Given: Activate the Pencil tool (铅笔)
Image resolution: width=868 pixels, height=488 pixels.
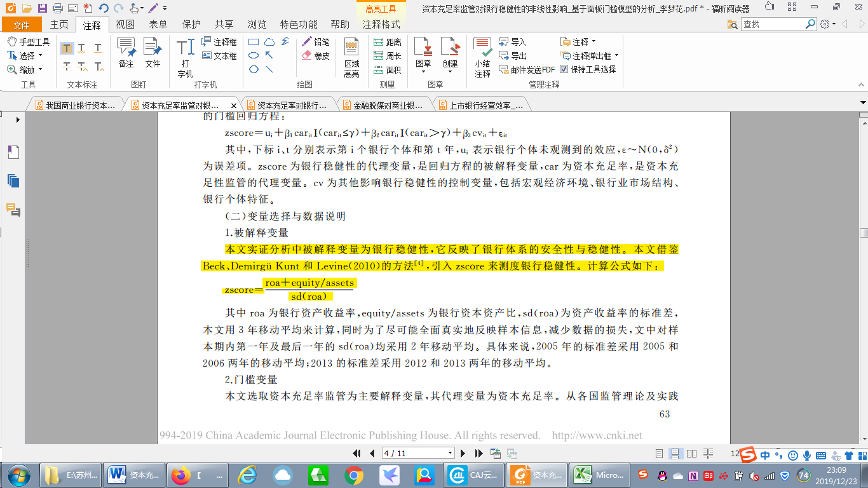Looking at the screenshot, I should [x=316, y=42].
